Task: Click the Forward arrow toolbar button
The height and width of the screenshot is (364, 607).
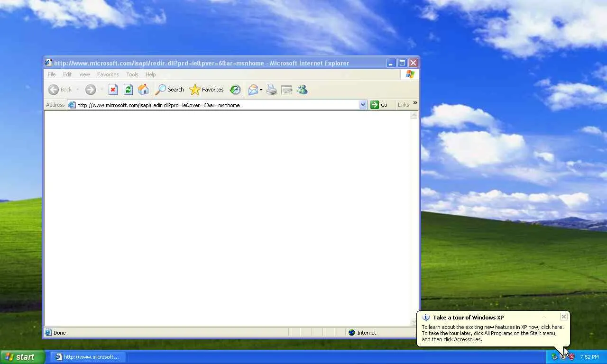Action: pyautogui.click(x=91, y=90)
